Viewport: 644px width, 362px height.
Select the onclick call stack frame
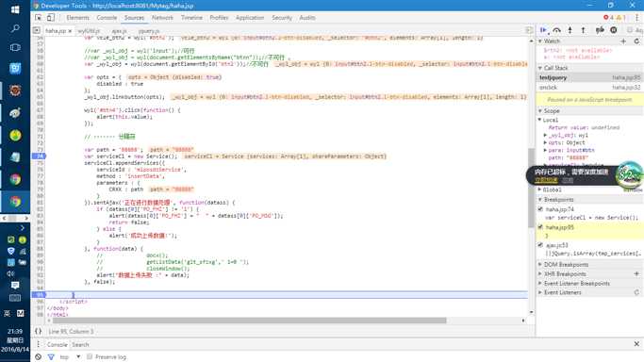[590, 88]
